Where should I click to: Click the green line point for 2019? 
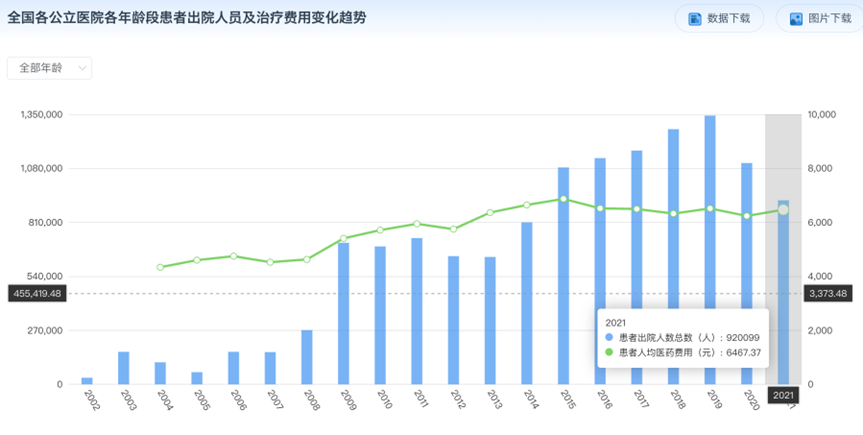(x=710, y=208)
